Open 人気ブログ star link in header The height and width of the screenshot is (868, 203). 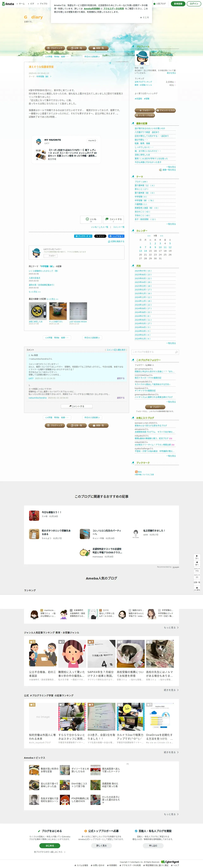(160, 4)
